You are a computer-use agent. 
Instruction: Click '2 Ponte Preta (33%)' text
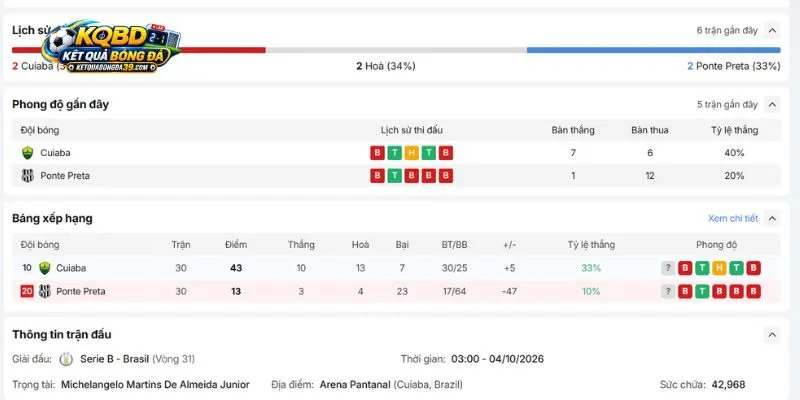click(734, 66)
